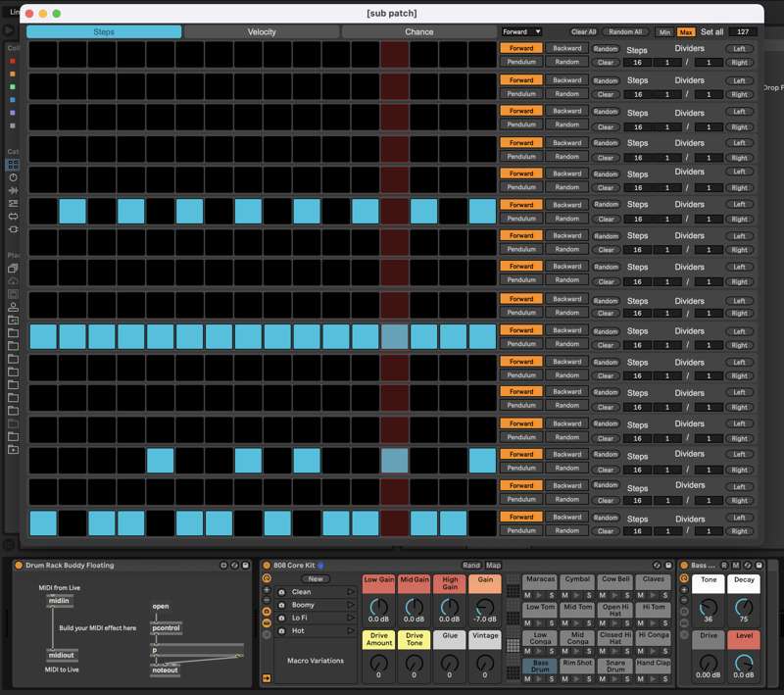Launch the Clean macro variation triangle

(x=350, y=592)
